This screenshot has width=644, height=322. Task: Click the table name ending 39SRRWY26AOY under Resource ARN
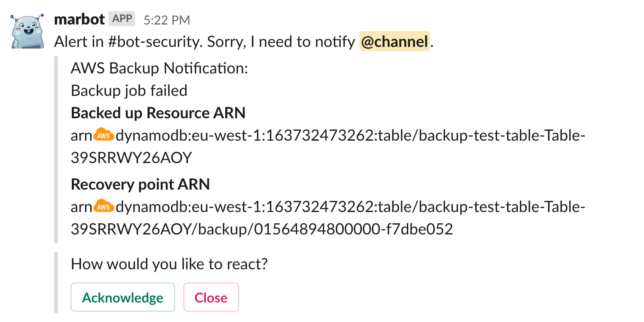(x=132, y=158)
